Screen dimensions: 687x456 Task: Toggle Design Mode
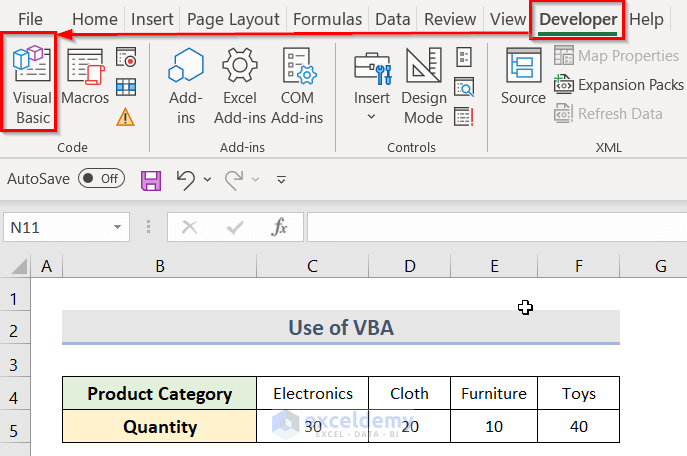(423, 85)
